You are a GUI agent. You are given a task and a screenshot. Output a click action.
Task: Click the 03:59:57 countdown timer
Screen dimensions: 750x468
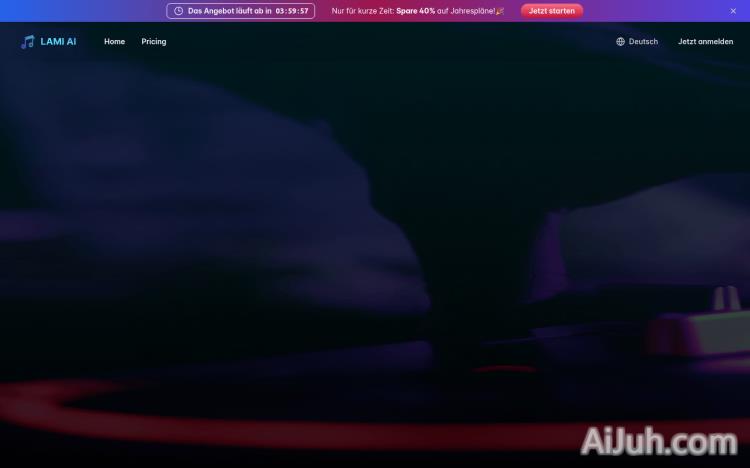click(292, 11)
